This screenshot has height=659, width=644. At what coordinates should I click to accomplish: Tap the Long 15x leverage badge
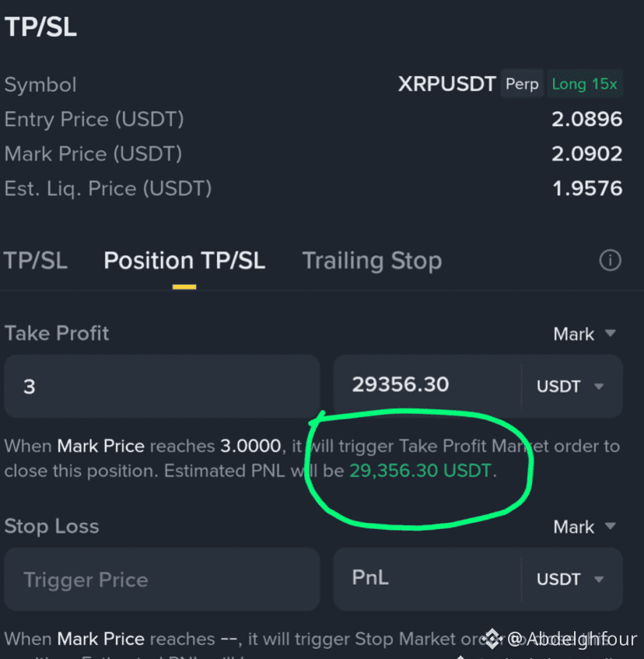click(584, 83)
